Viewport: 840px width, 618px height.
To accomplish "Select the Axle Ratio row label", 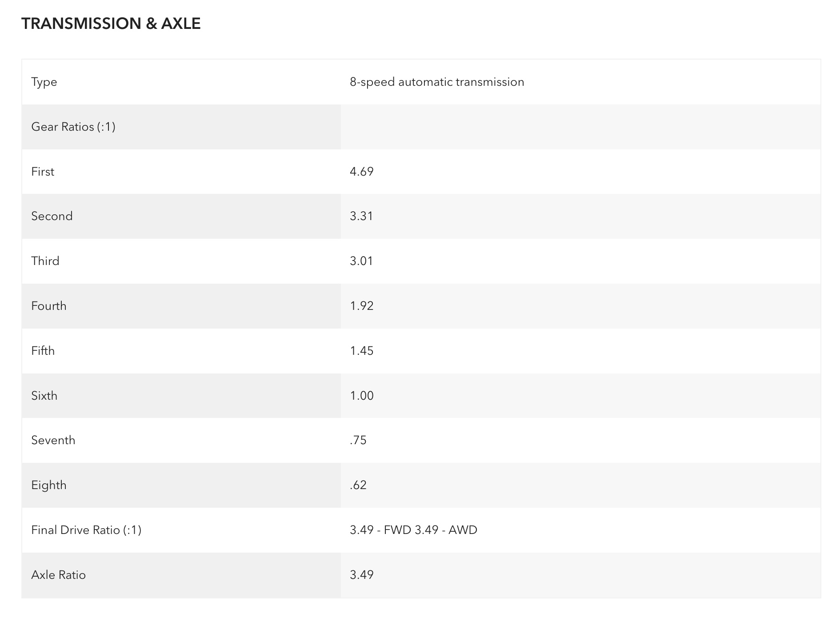I will 59,575.
